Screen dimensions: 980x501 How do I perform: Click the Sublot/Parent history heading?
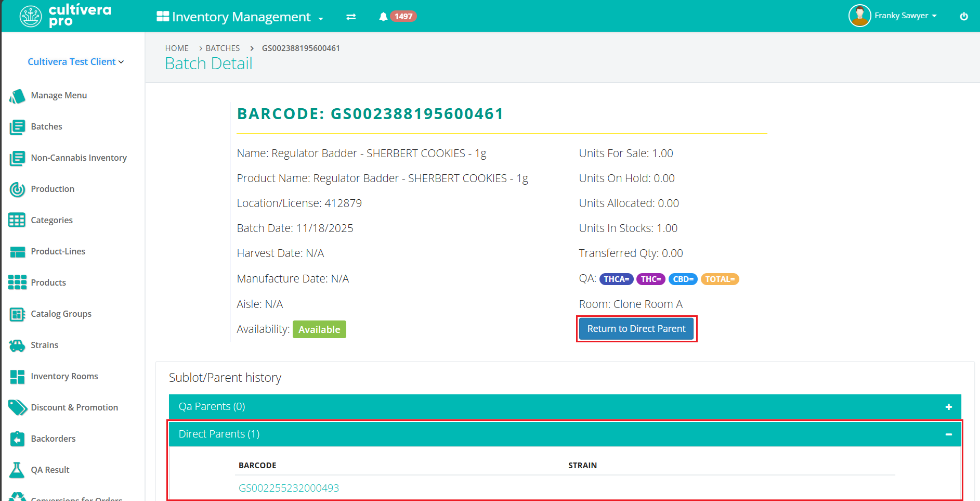tap(225, 378)
